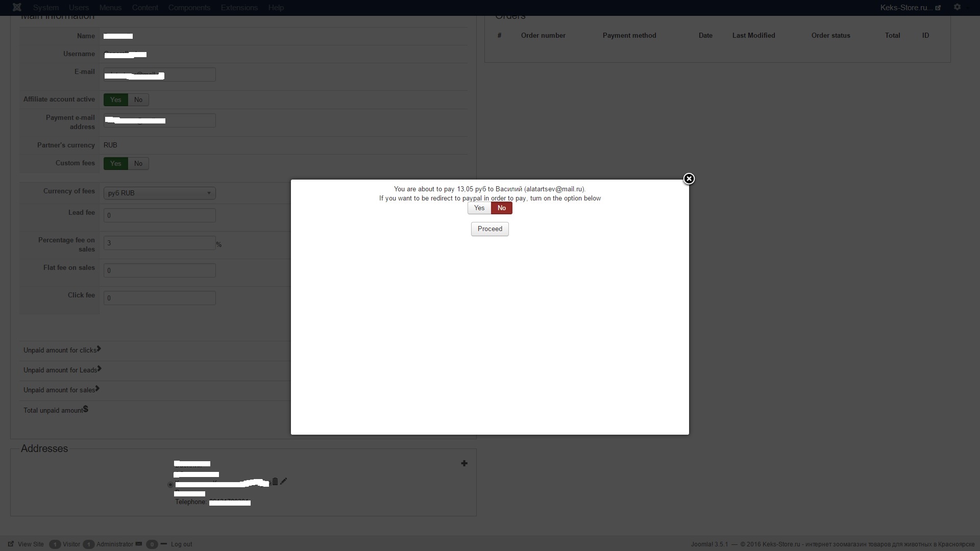Viewport: 980px width, 551px height.
Task: Add a new address with plus icon
Action: [x=464, y=463]
